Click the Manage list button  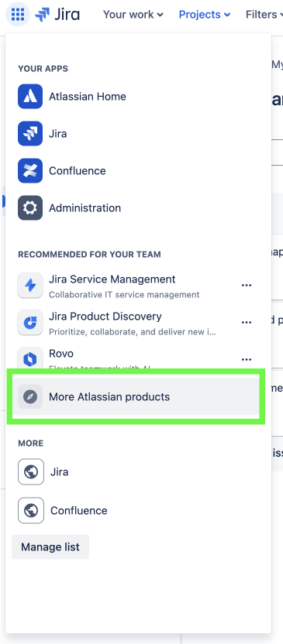(x=50, y=547)
